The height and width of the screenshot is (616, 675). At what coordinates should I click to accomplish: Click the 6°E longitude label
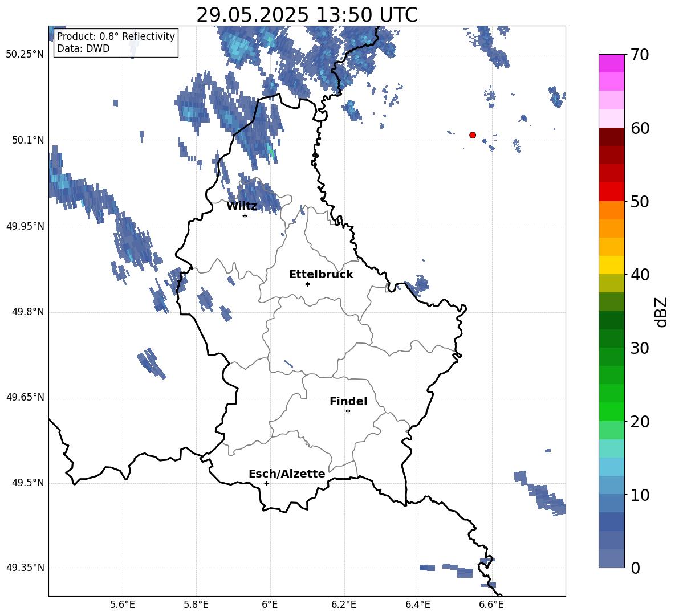(270, 605)
